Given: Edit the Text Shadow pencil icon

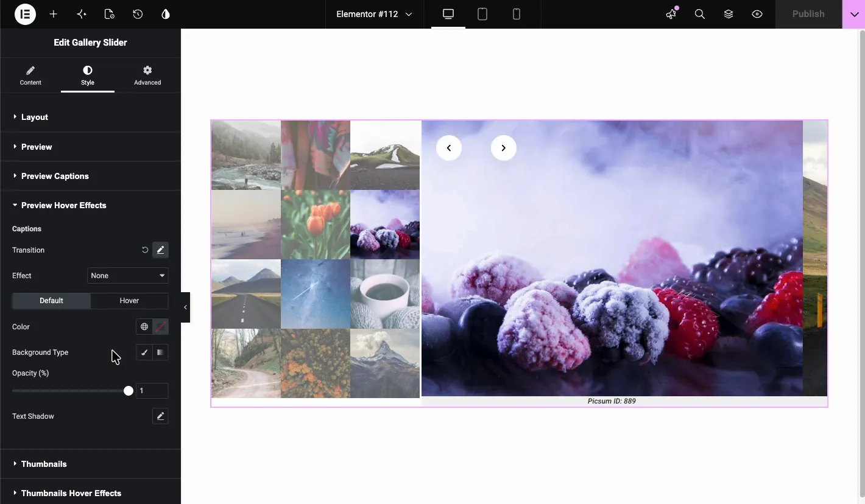Looking at the screenshot, I should [x=160, y=416].
